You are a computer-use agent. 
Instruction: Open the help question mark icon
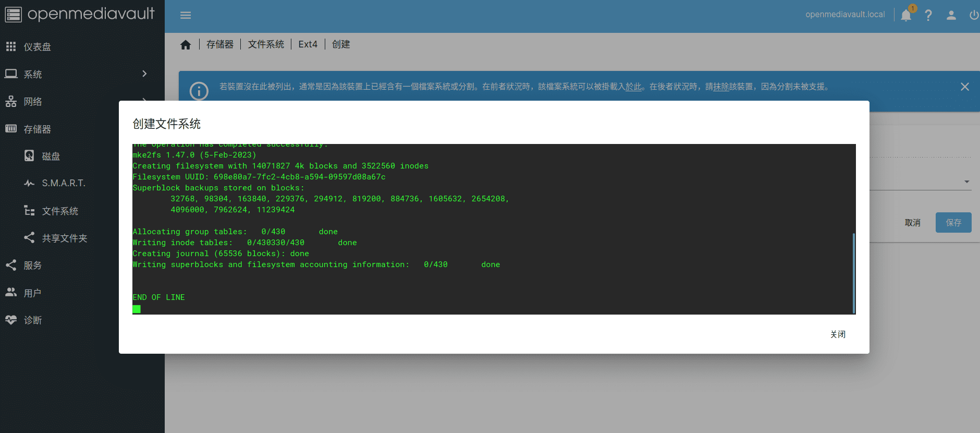[928, 15]
